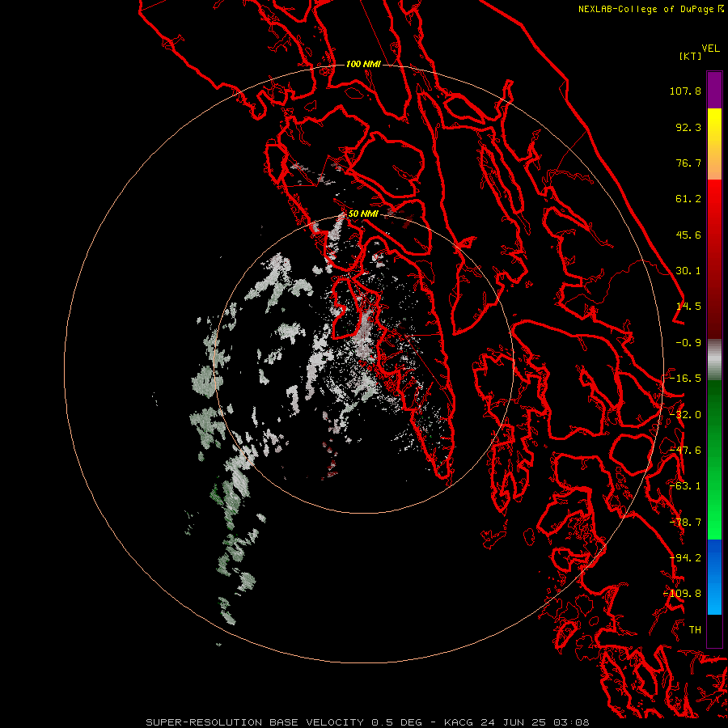Click the 30.1 velocity scale label

pos(688,271)
